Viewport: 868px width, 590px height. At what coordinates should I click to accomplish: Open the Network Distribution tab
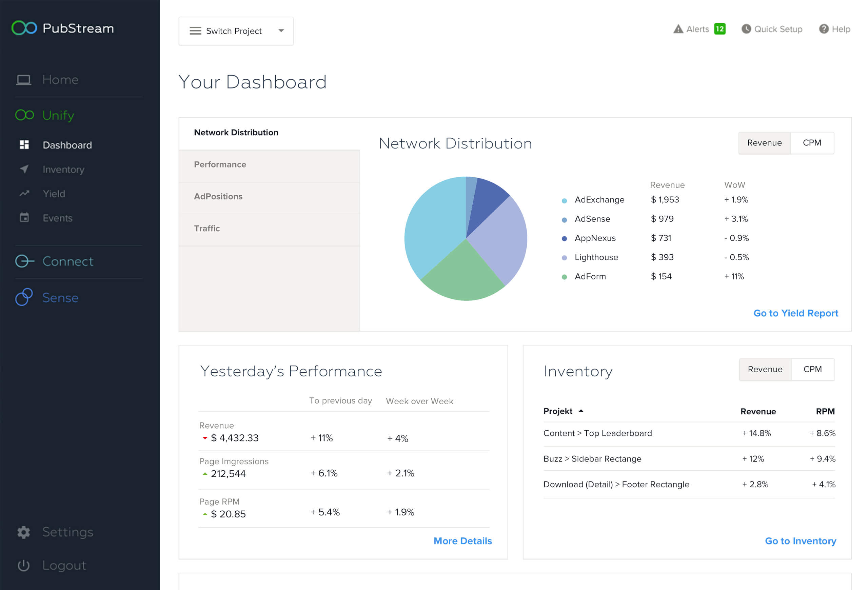pos(269,133)
